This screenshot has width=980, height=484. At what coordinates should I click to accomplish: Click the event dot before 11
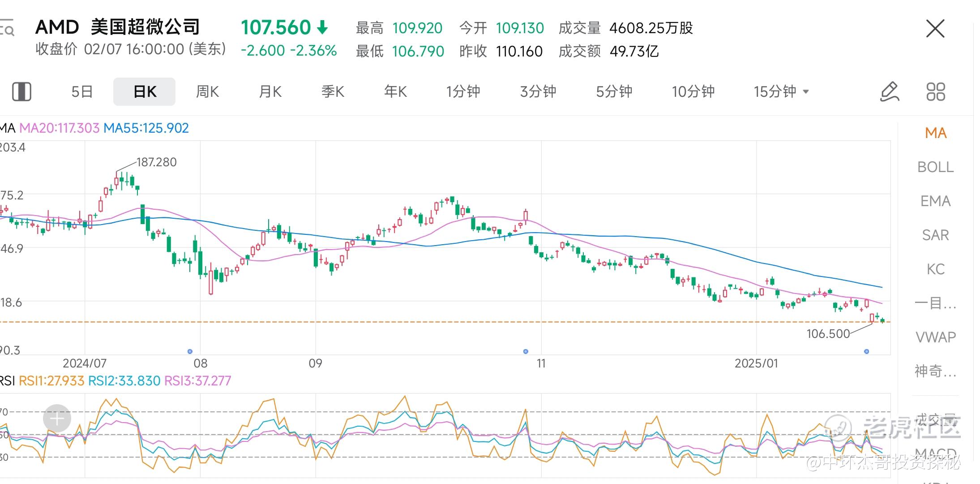pos(526,351)
